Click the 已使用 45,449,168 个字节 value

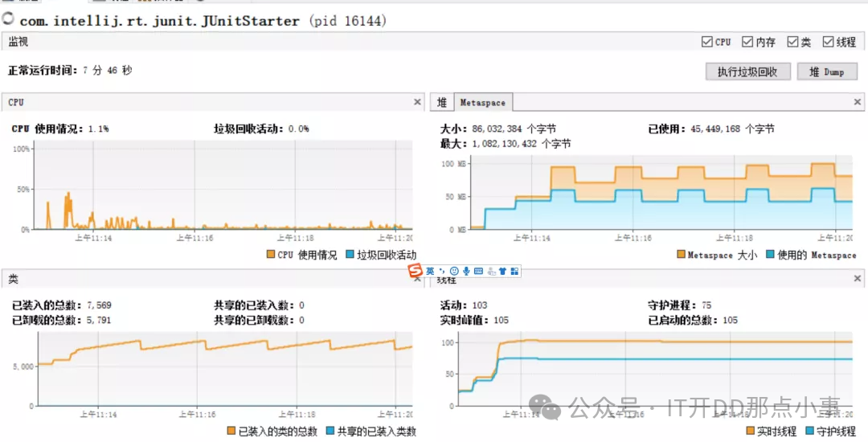click(x=710, y=129)
